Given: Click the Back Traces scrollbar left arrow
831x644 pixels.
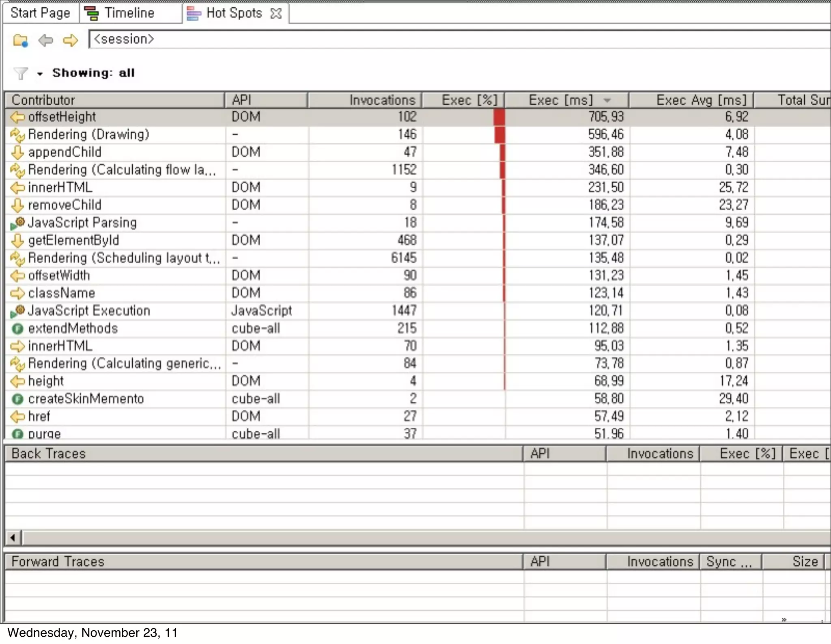Looking at the screenshot, I should pos(13,538).
